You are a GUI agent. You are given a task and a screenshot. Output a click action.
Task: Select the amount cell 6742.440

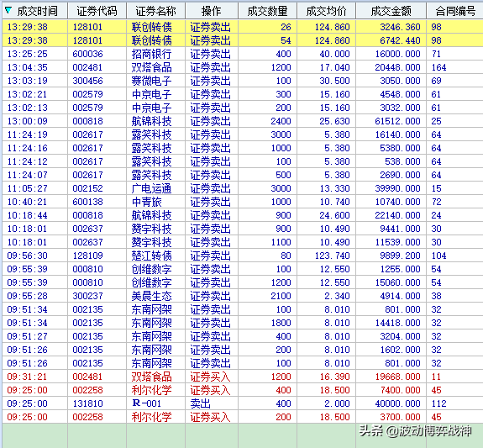coord(400,40)
